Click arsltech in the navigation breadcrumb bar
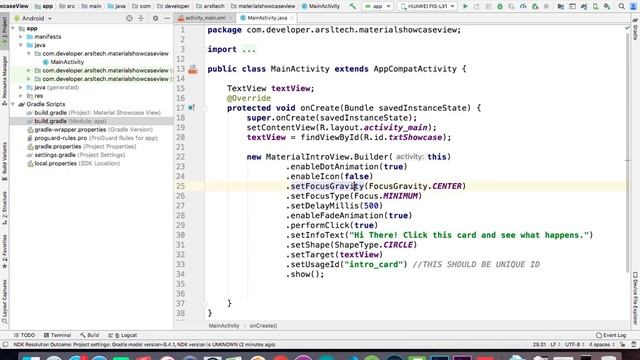 [210, 6]
